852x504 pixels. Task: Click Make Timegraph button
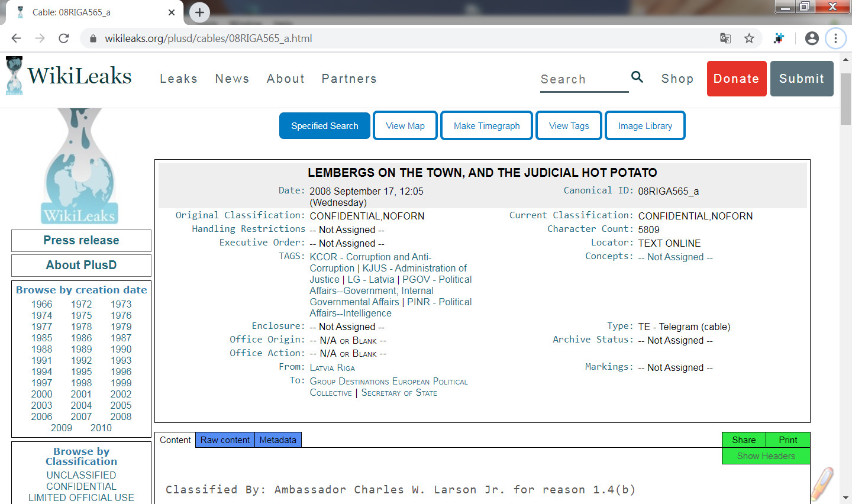pyautogui.click(x=487, y=126)
